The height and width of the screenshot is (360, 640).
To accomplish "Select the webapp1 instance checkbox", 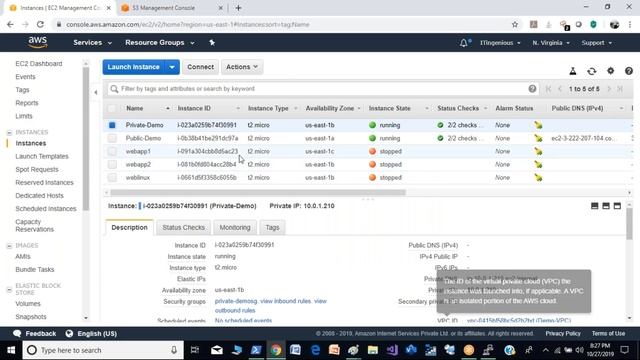I will tap(112, 151).
